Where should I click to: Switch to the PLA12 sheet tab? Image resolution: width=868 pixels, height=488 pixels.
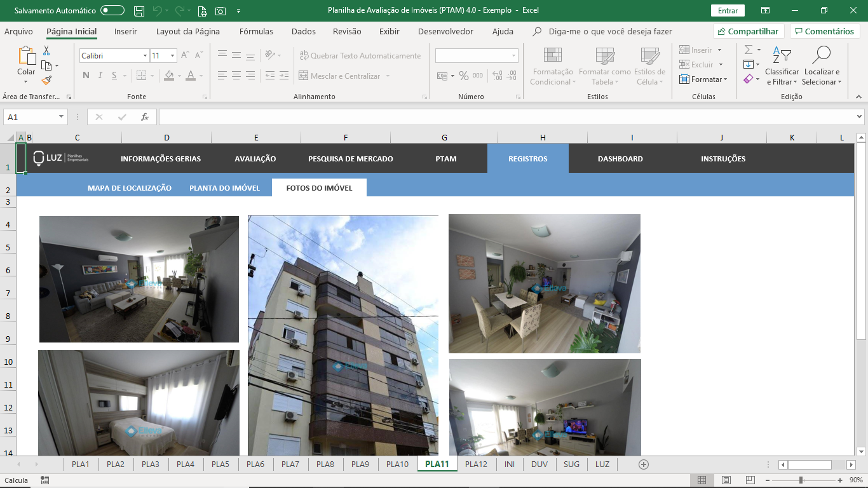[x=476, y=464]
